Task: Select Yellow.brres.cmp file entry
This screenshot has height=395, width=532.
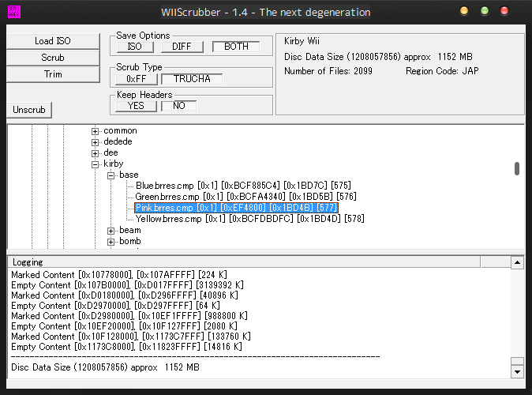Action: pyautogui.click(x=249, y=219)
